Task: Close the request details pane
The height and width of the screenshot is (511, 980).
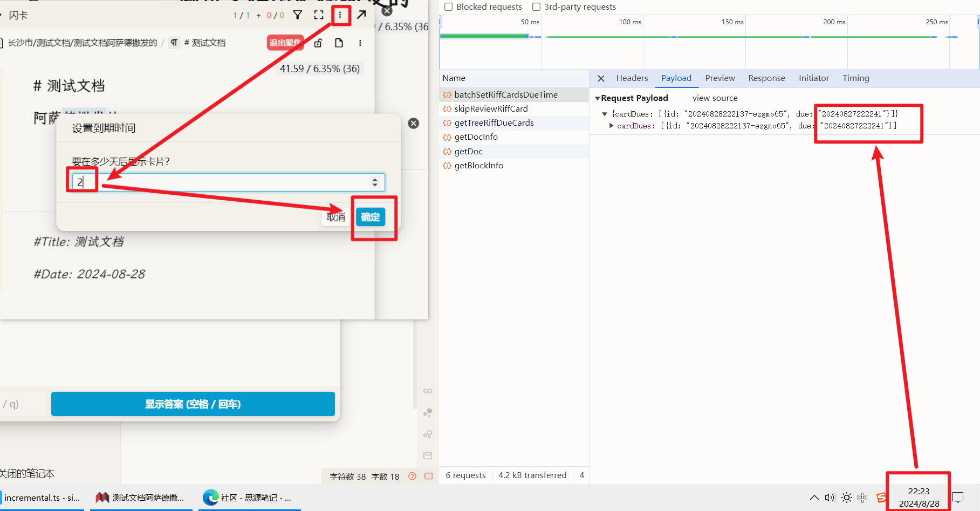Action: [x=601, y=78]
